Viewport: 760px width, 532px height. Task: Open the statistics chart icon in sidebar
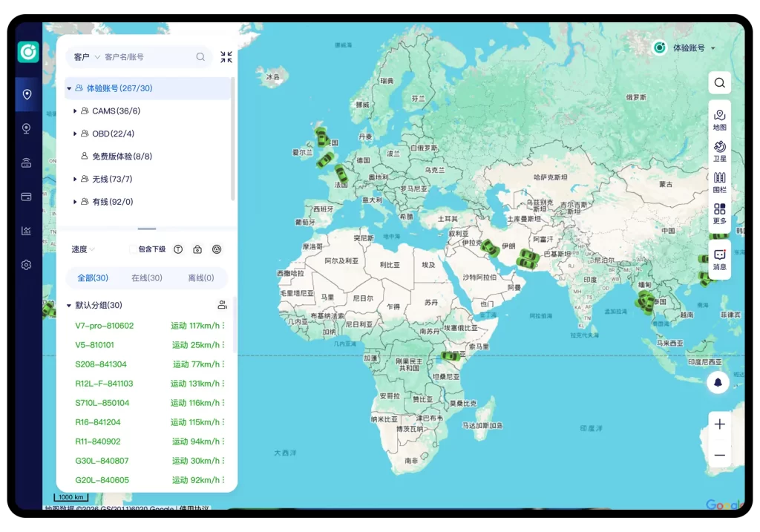click(x=27, y=231)
